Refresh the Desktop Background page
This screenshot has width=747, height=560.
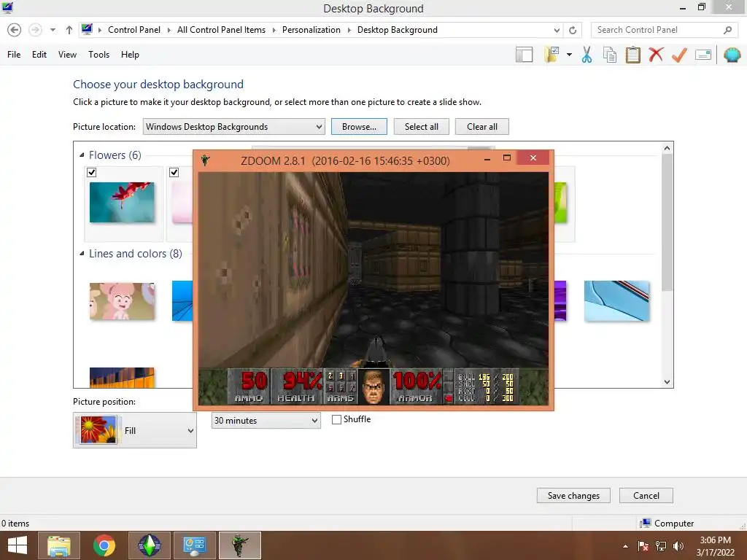point(573,30)
